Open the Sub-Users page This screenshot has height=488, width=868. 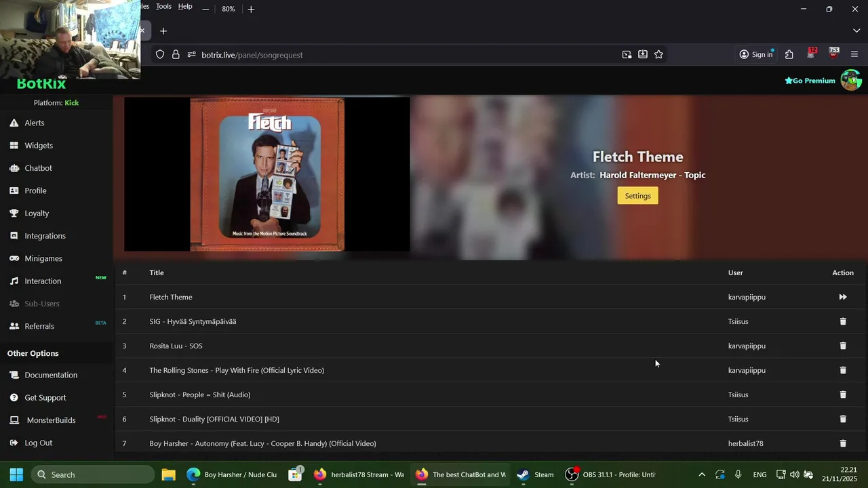(42, 304)
